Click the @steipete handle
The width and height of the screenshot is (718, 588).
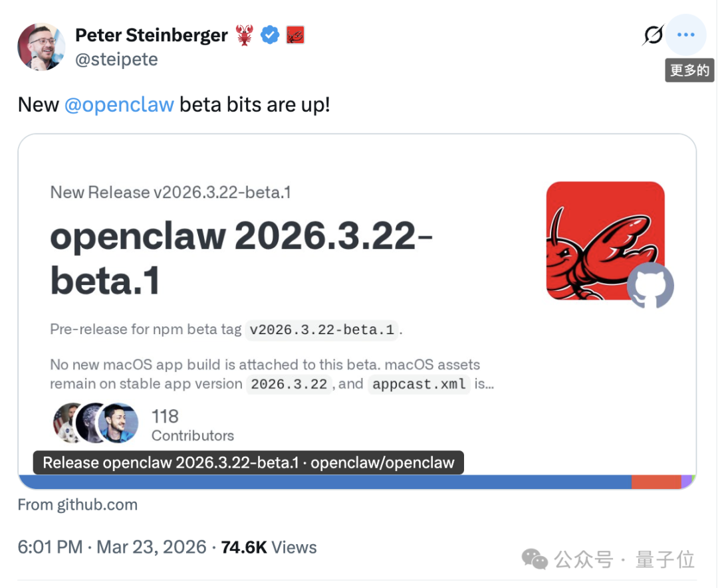click(x=117, y=59)
